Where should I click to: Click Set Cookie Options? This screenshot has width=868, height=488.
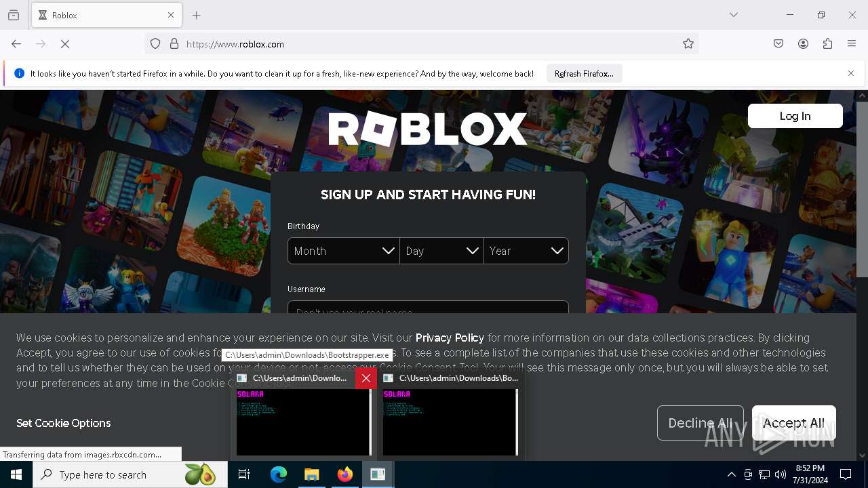coord(64,423)
